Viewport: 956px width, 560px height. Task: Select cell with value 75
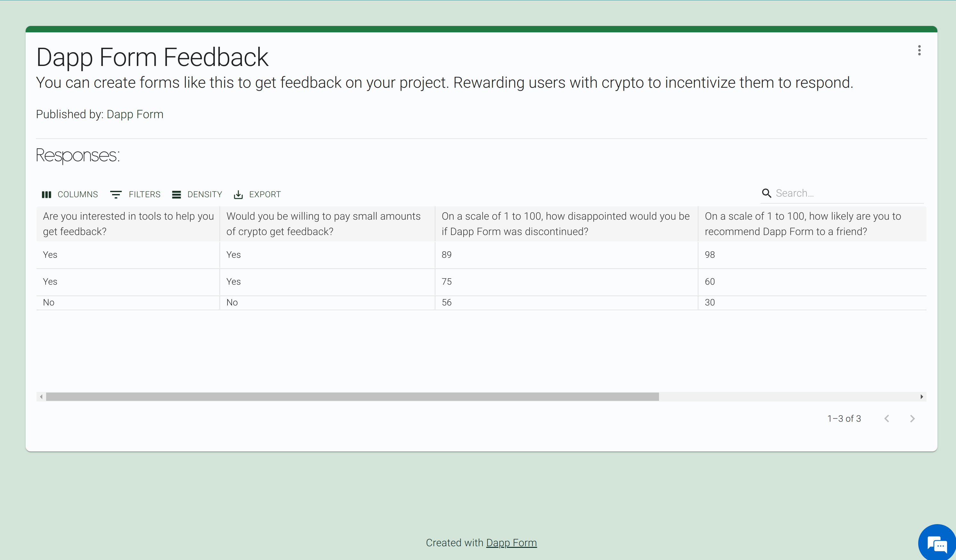[566, 282]
